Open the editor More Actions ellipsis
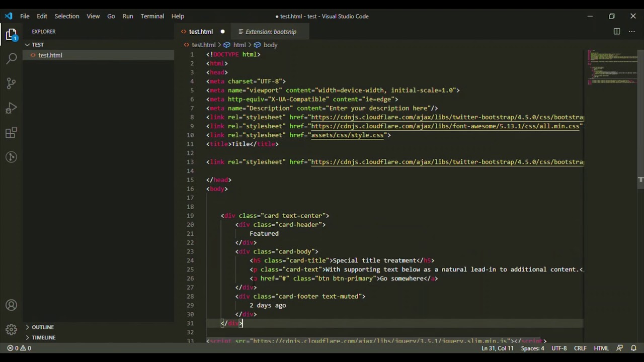 coord(632,32)
